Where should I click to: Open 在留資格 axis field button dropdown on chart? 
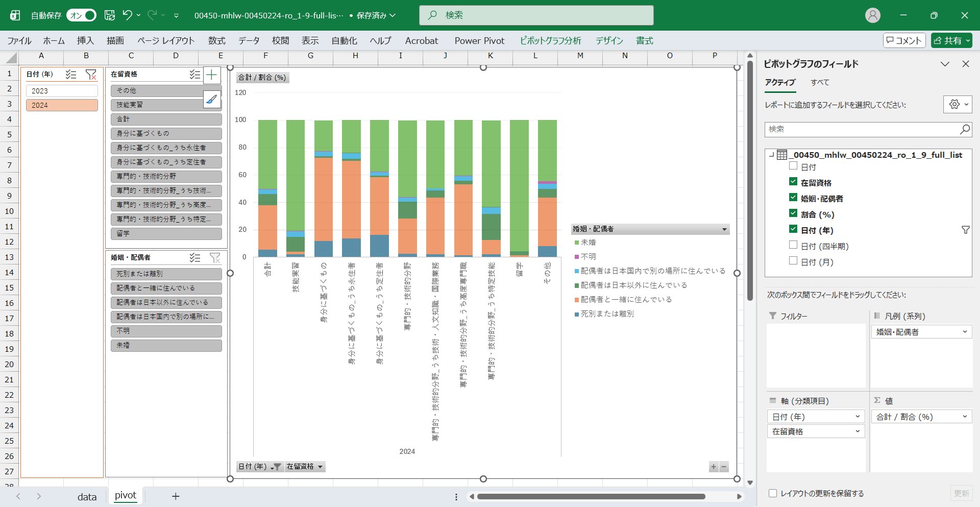320,467
